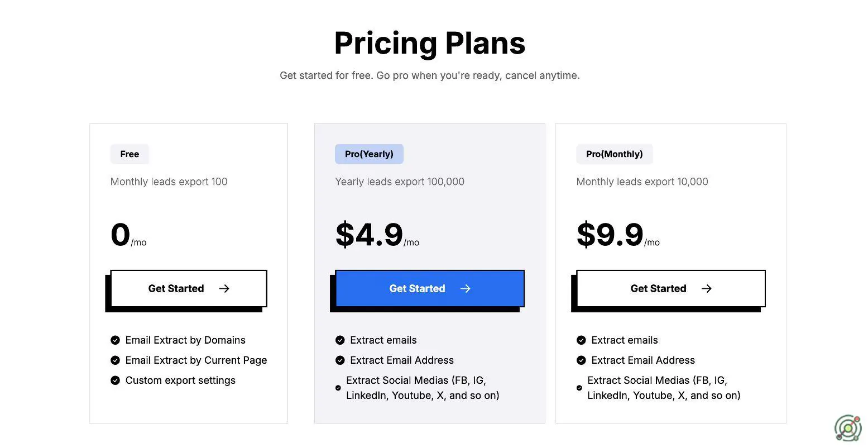
Task: Click checkmark beside Extract emails in Pro(Yearly)
Action: coord(340,340)
